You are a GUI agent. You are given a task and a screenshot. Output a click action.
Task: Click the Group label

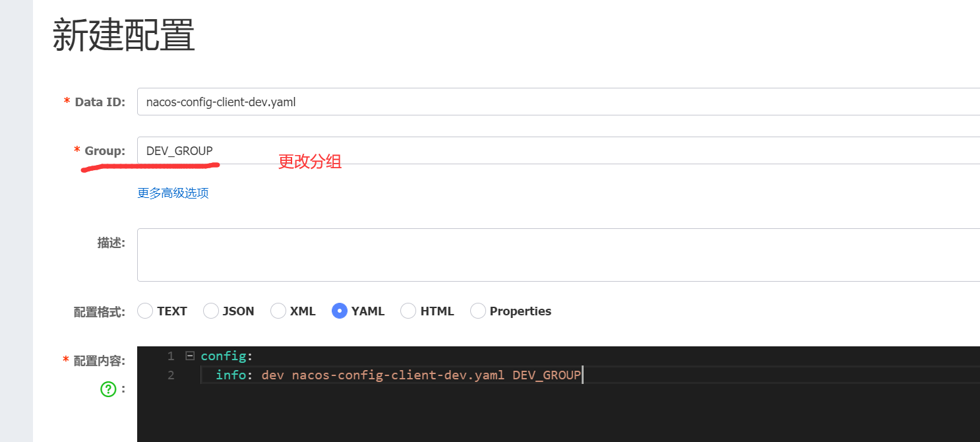[x=105, y=151]
